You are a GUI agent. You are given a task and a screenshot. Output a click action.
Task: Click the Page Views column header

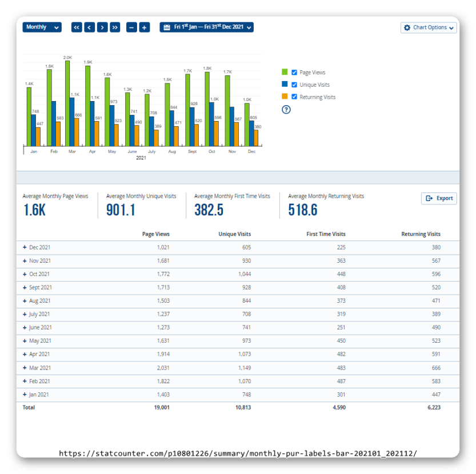(x=155, y=234)
